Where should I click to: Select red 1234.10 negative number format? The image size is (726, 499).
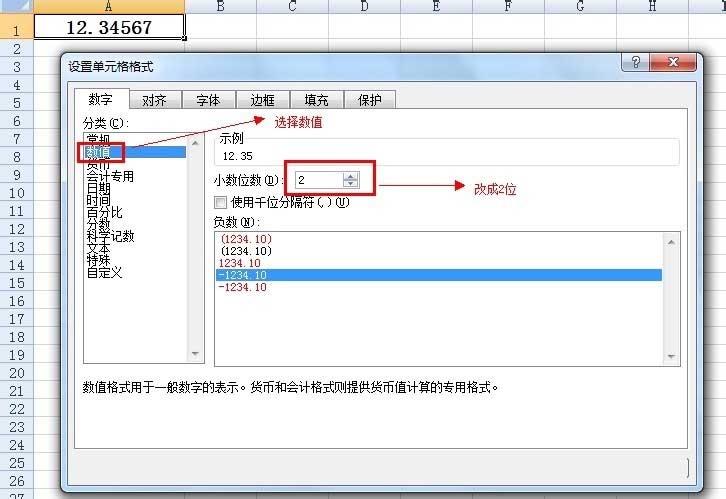tap(238, 263)
